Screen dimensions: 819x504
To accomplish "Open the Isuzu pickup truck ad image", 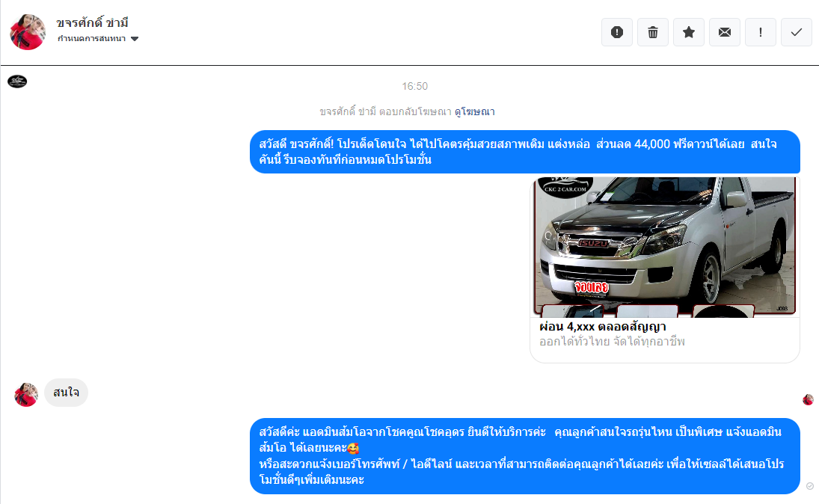I will (x=665, y=247).
